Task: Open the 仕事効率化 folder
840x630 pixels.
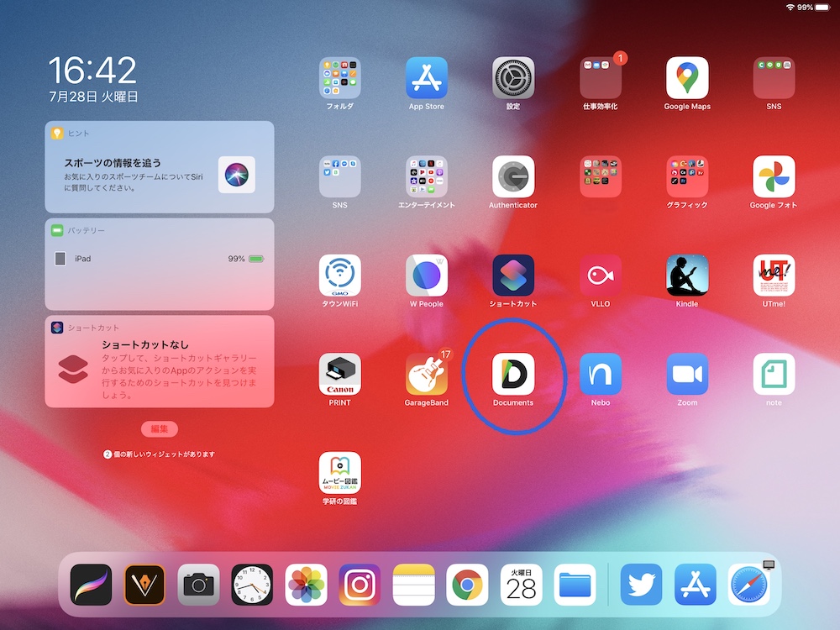Action: point(601,77)
